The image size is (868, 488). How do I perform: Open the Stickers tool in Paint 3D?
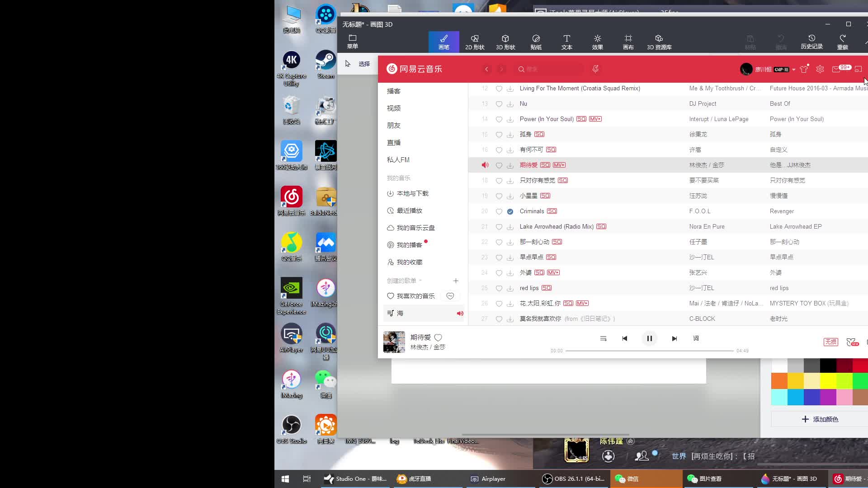coord(536,42)
